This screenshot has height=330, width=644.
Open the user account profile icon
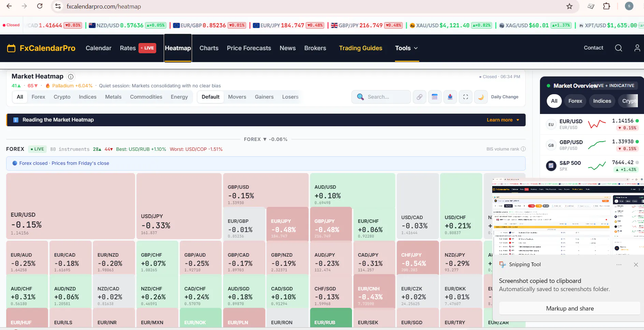(637, 48)
